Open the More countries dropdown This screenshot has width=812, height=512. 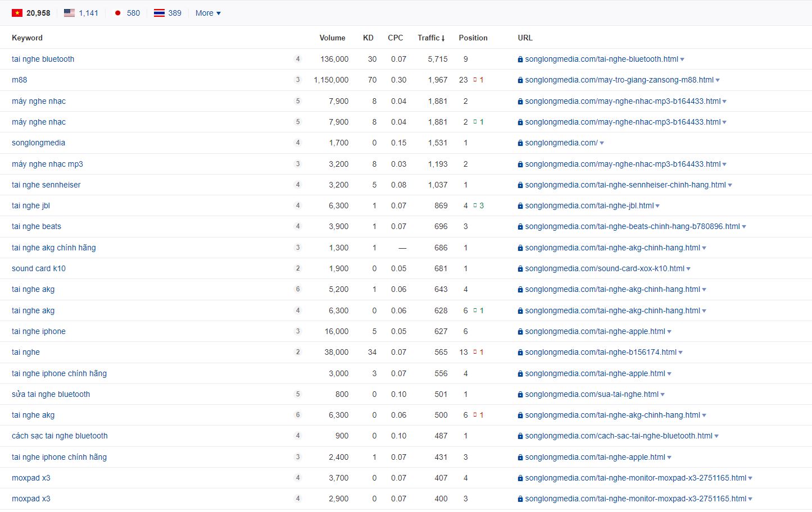[208, 13]
